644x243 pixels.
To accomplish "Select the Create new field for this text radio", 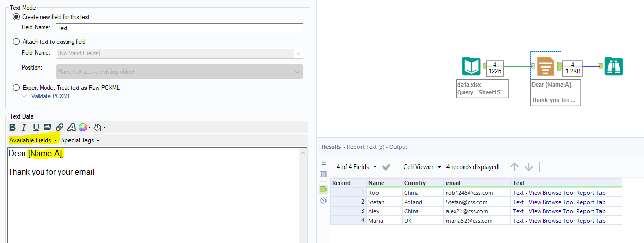I will click(16, 17).
